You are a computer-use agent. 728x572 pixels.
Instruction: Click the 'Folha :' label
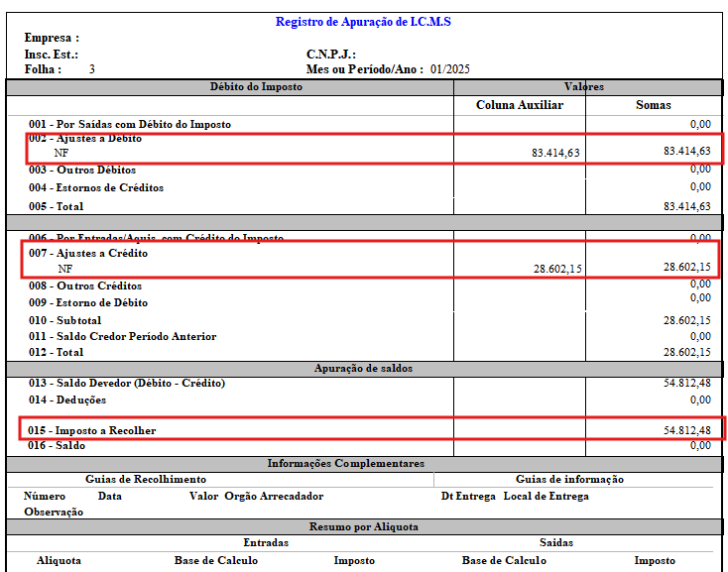click(x=43, y=69)
